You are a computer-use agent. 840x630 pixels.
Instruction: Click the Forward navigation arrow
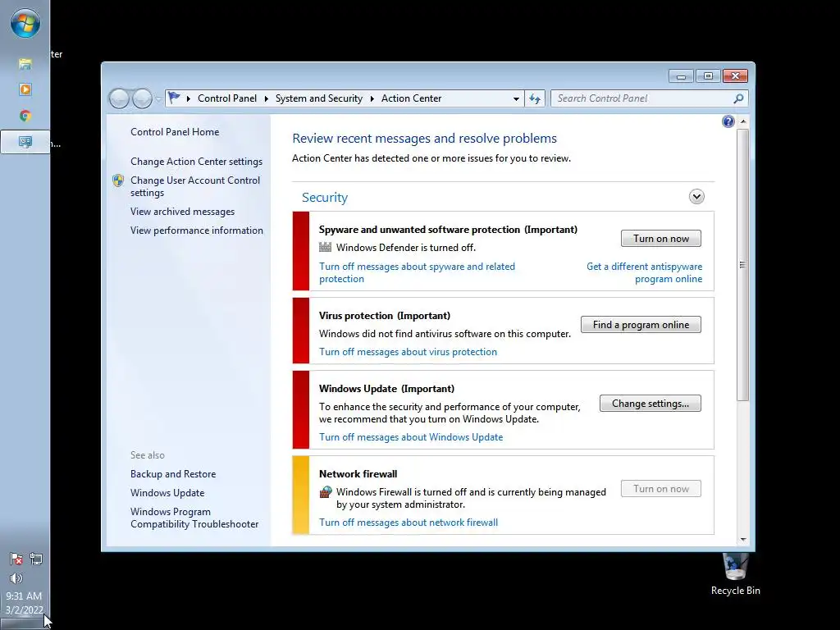tap(142, 98)
